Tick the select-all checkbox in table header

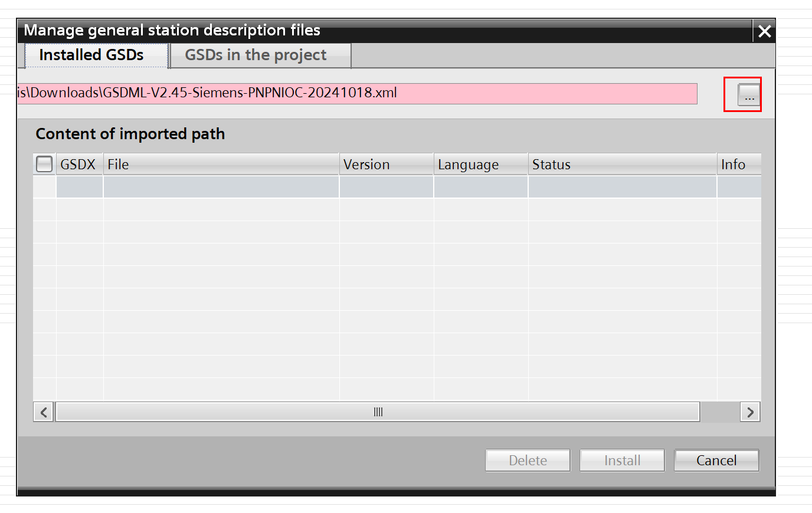tap(44, 164)
